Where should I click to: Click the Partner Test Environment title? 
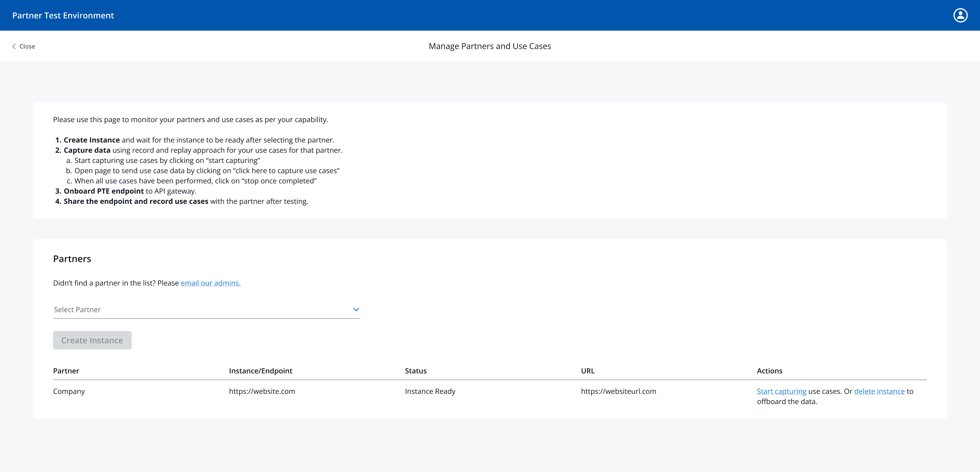[63, 16]
